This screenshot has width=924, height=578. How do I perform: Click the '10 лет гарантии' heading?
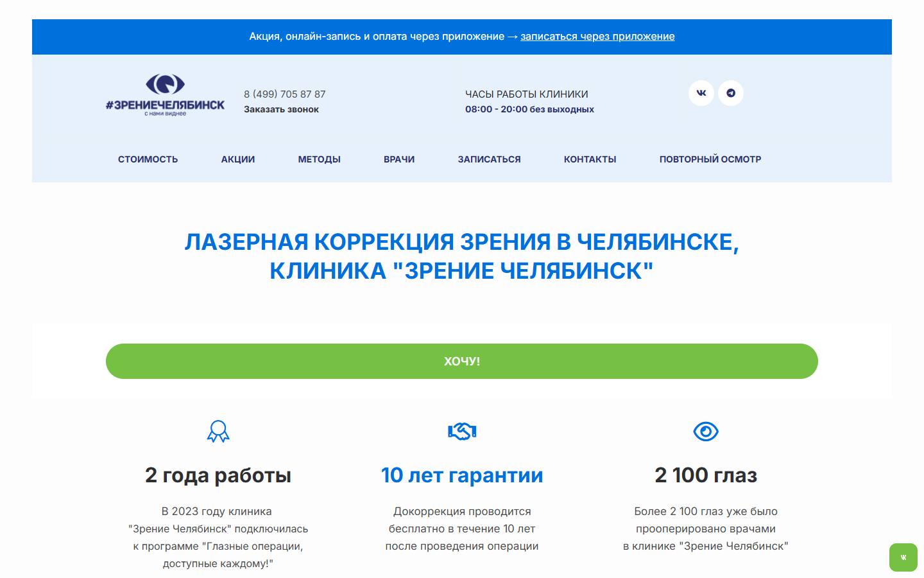(462, 475)
